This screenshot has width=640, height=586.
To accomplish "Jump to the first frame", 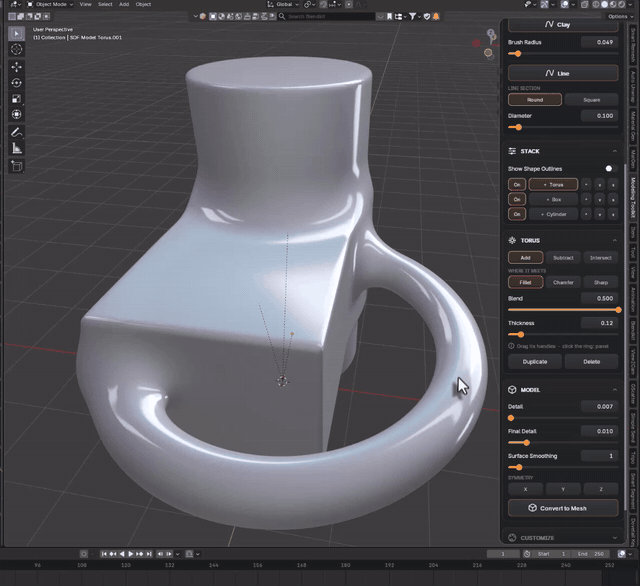I will 104,554.
